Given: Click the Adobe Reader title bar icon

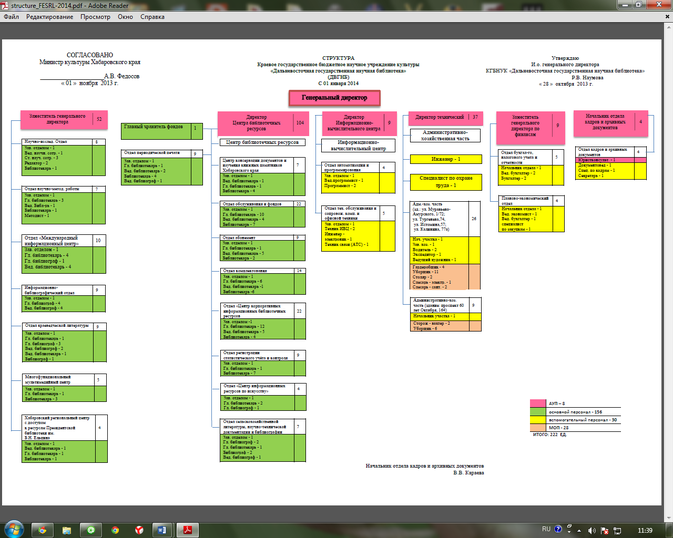Looking at the screenshot, I should click(x=5, y=6).
